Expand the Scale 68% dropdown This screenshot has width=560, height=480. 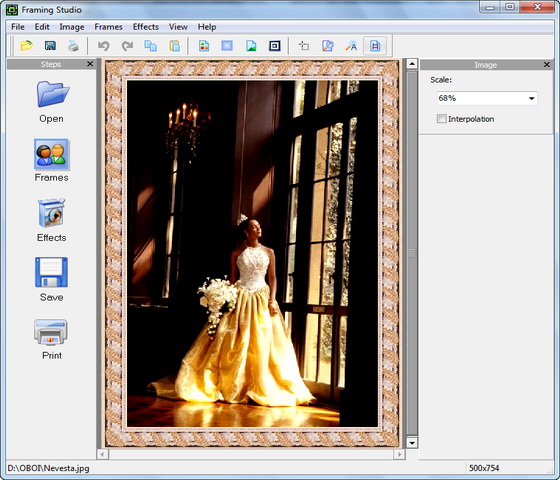[x=531, y=98]
